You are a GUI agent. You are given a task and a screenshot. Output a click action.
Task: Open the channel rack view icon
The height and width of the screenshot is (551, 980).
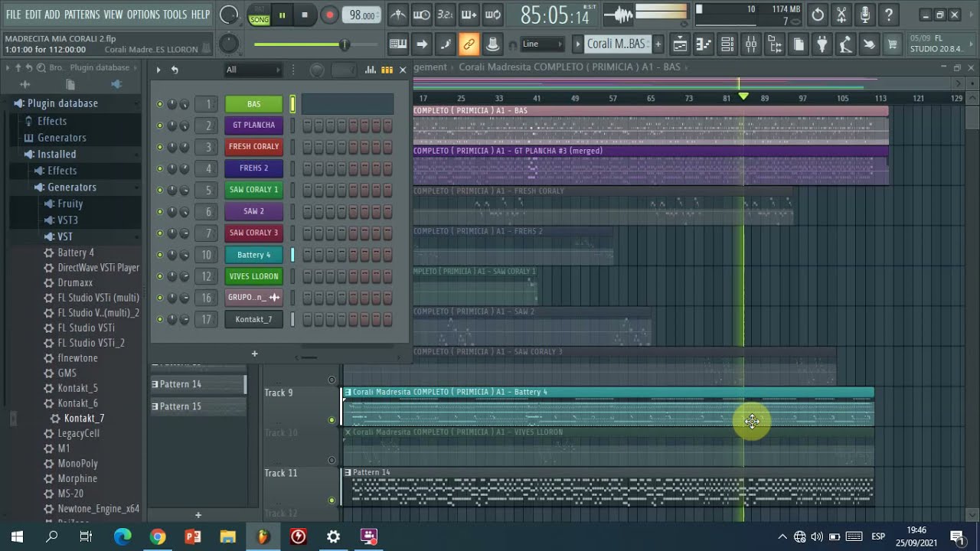click(x=727, y=44)
